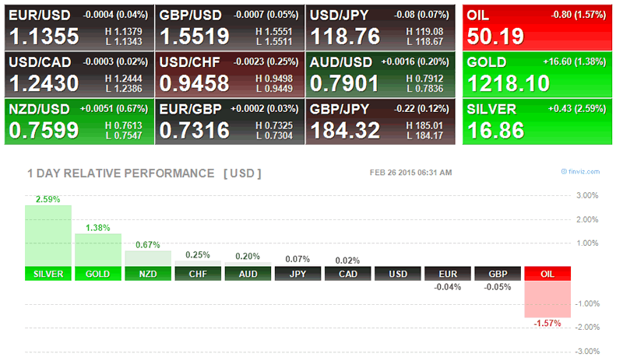Image resolution: width=623 pixels, height=364 pixels.
Task: Open the GBP/JPY quote tile
Action: [379, 121]
